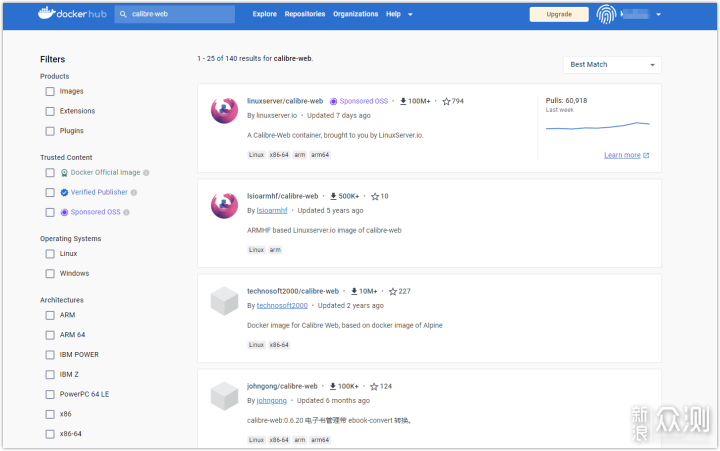
Task: Go to the Explore nav item
Action: (264, 14)
